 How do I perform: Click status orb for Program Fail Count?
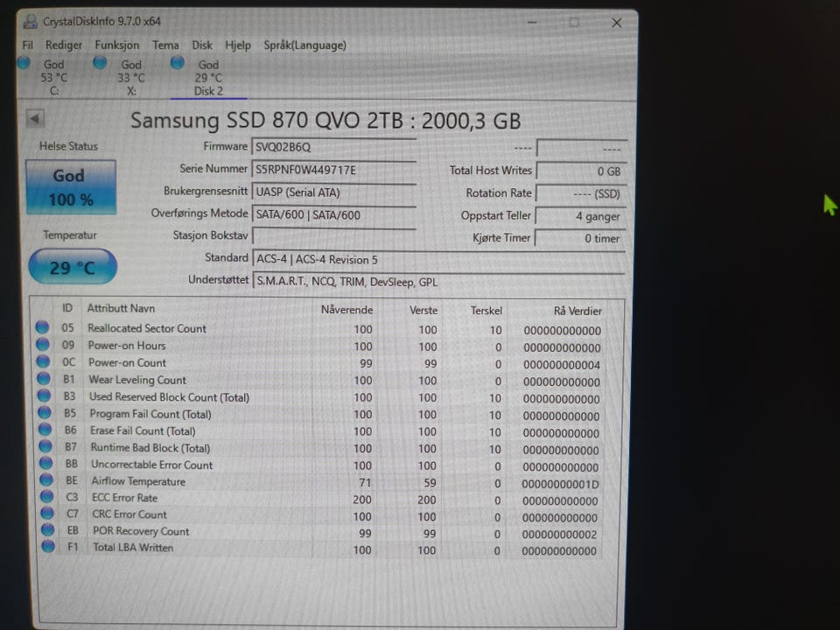click(x=45, y=412)
